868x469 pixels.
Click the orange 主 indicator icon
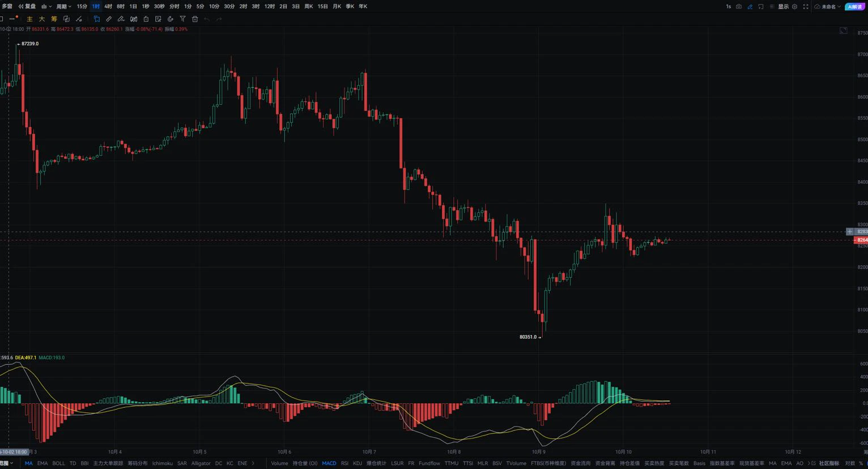pos(30,19)
